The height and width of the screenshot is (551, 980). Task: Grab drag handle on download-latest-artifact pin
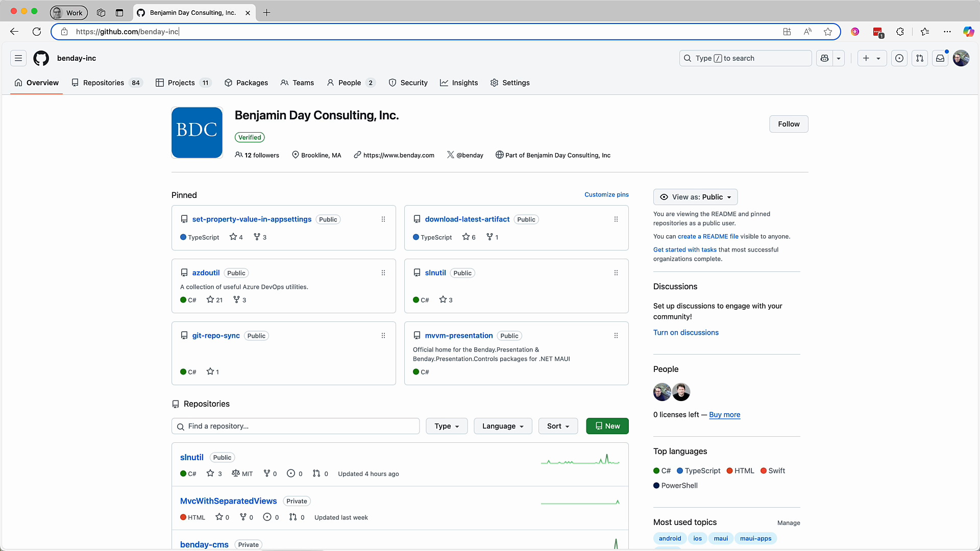pyautogui.click(x=616, y=219)
